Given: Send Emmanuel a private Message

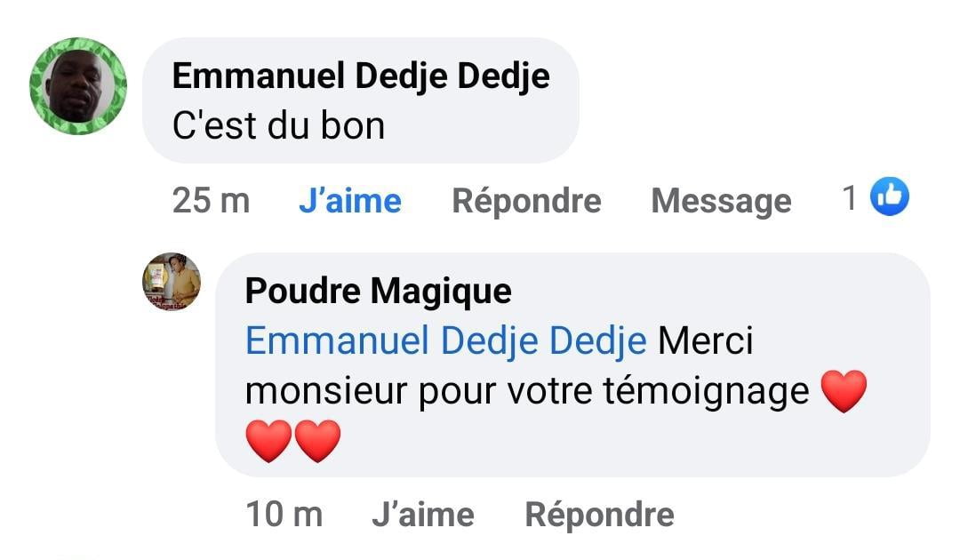Looking at the screenshot, I should click(x=720, y=201).
